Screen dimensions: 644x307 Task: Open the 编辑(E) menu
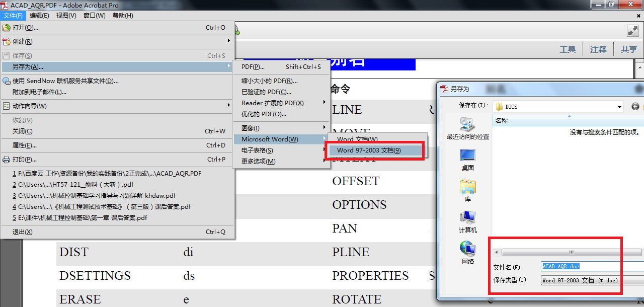(x=39, y=16)
